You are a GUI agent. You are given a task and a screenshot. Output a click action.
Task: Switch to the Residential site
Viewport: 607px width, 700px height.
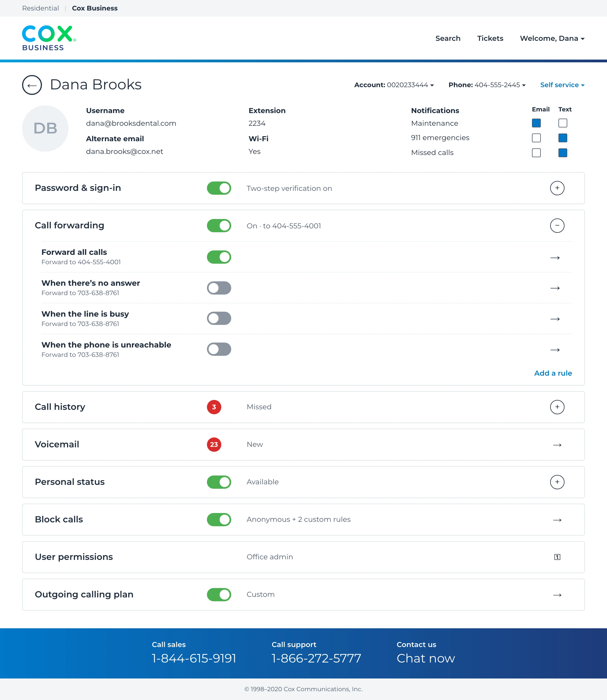click(x=40, y=8)
